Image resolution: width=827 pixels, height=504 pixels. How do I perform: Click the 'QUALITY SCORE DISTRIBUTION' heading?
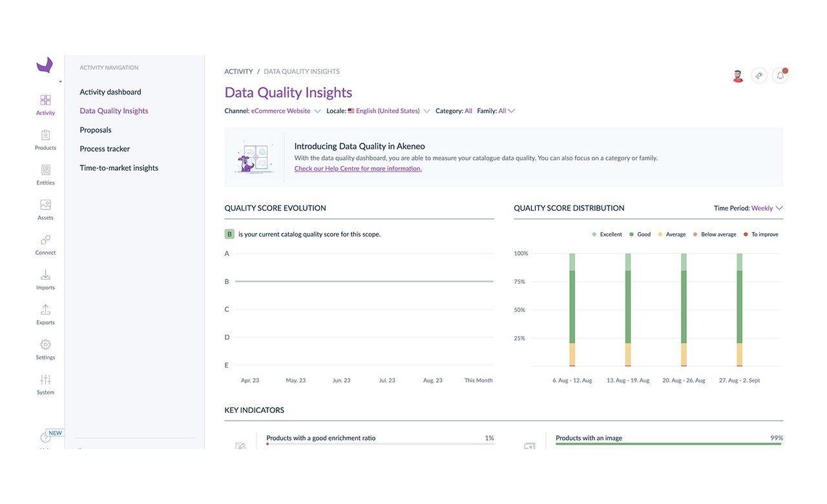click(x=569, y=208)
